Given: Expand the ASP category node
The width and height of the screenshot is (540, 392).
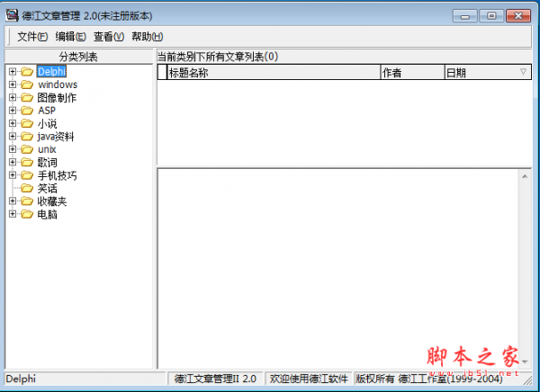Looking at the screenshot, I should click(13, 111).
